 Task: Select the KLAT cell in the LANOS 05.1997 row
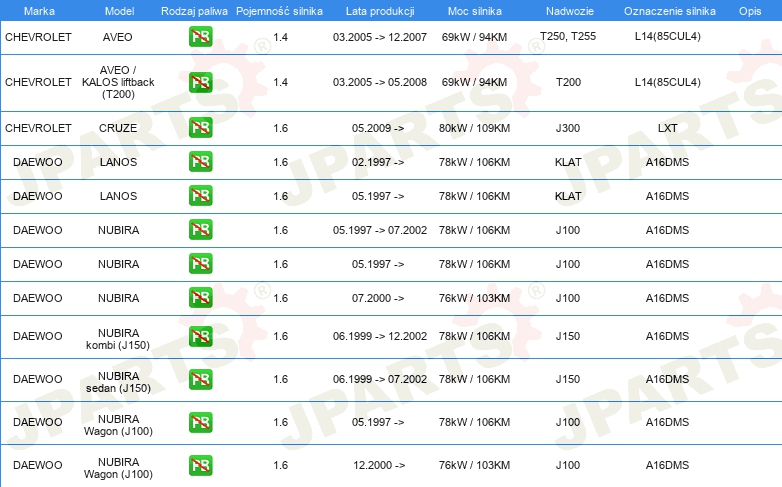pos(568,196)
